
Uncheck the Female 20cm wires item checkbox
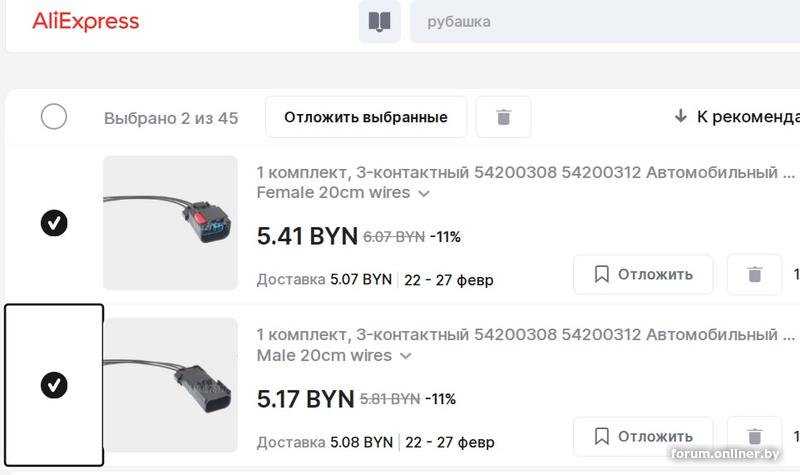[x=54, y=223]
